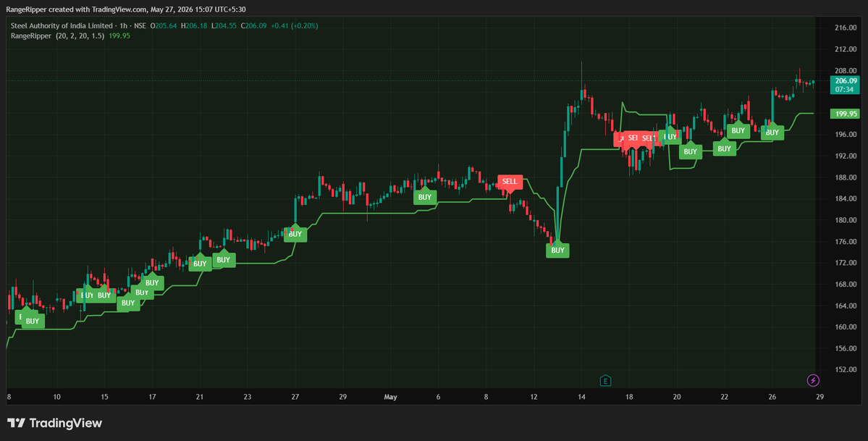Click the BUY label near the 27th breakout
The width and height of the screenshot is (868, 441).
(x=295, y=234)
